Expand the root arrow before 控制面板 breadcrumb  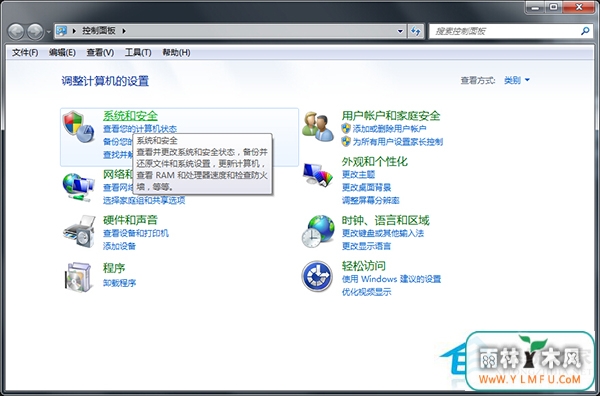click(x=74, y=31)
